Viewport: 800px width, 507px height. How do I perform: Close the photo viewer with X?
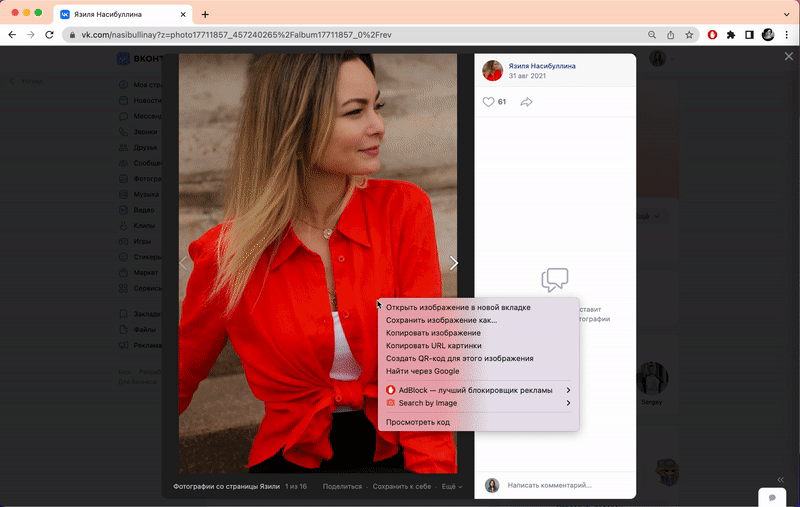point(789,56)
